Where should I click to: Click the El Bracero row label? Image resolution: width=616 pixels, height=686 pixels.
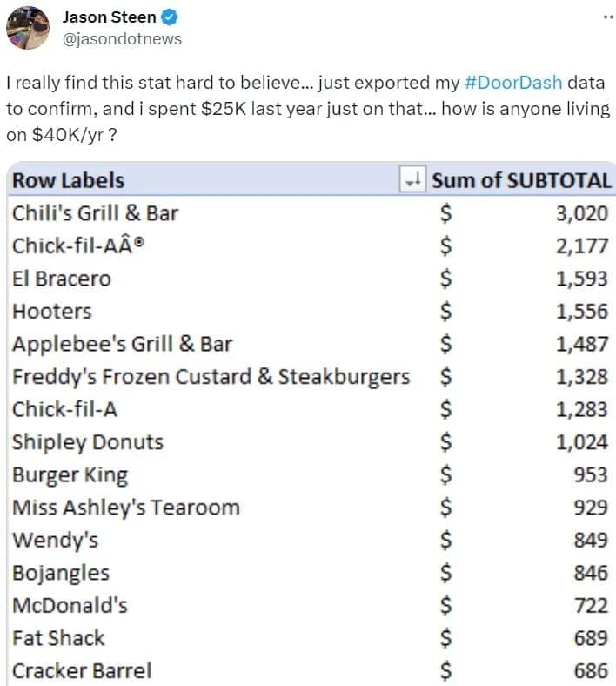61,279
